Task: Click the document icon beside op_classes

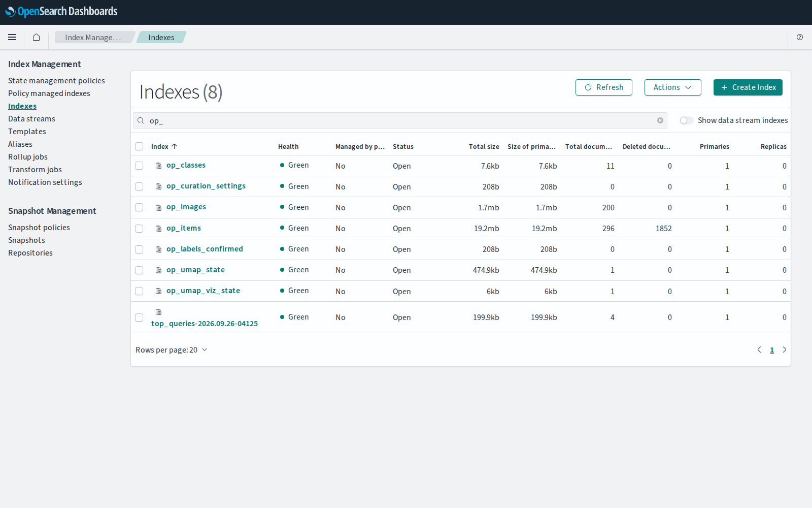Action: coord(158,166)
